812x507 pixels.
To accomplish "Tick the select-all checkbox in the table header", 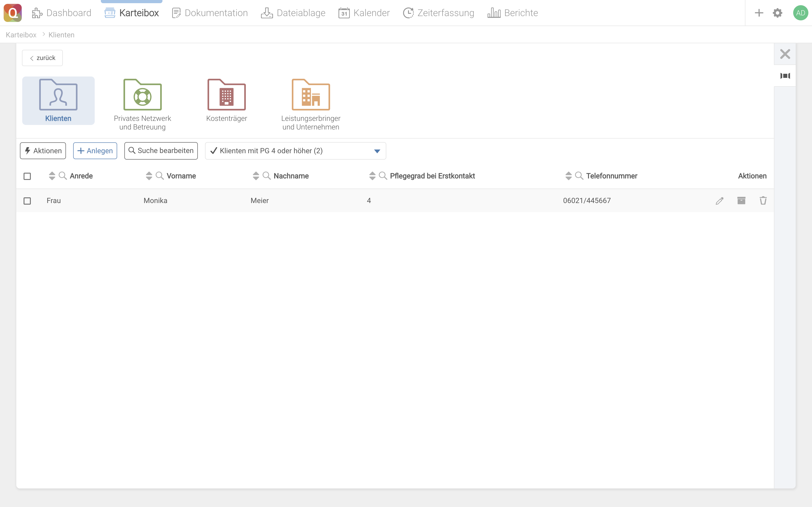I will [27, 176].
